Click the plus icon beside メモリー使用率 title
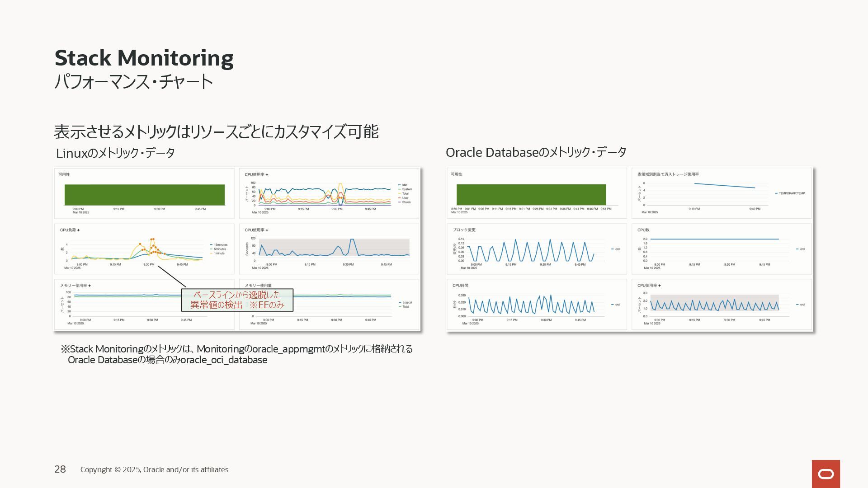Viewport: 868px width, 488px height. 90,286
